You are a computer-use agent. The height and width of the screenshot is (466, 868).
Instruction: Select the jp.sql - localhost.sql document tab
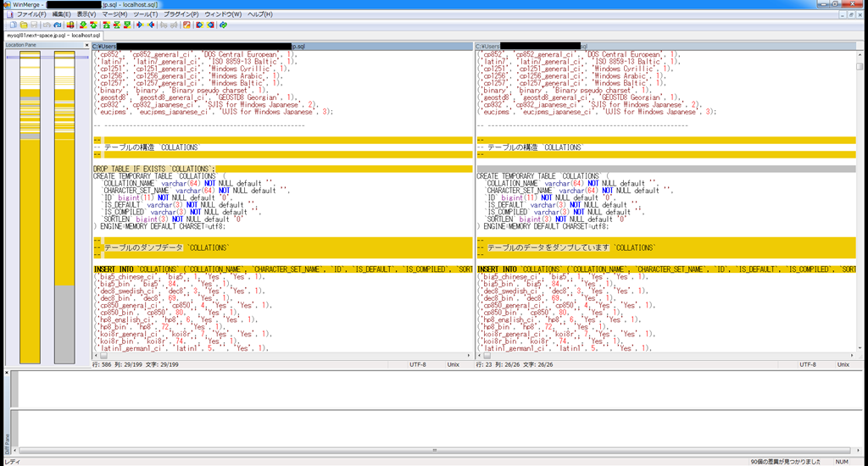coord(53,36)
